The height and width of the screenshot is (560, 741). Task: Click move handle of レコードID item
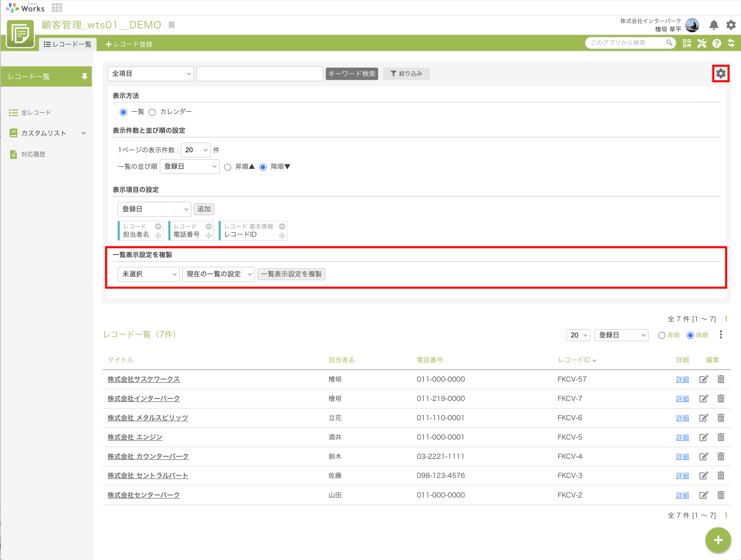tap(282, 235)
